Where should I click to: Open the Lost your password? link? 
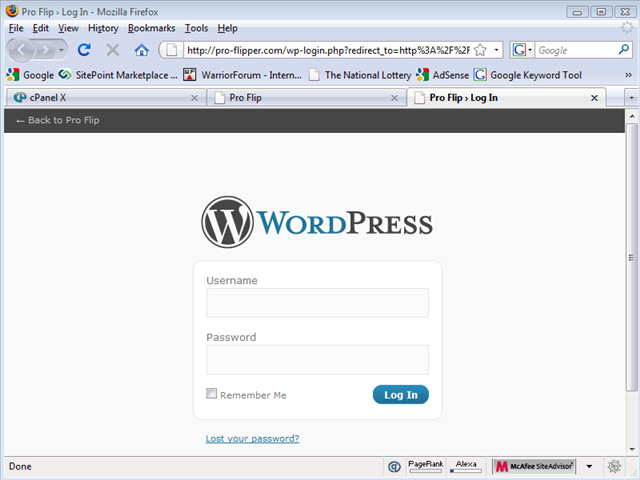tap(252, 438)
